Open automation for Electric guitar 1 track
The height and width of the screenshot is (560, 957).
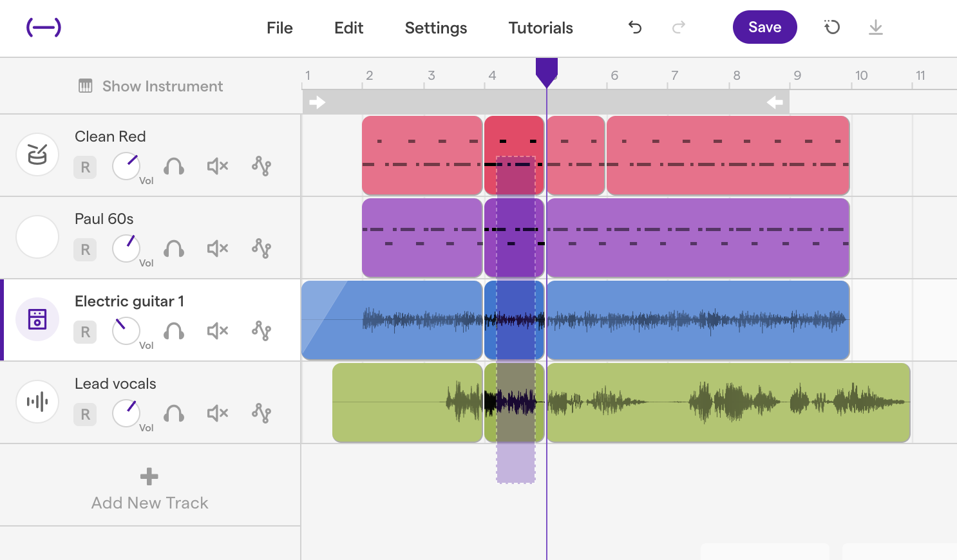click(x=261, y=331)
